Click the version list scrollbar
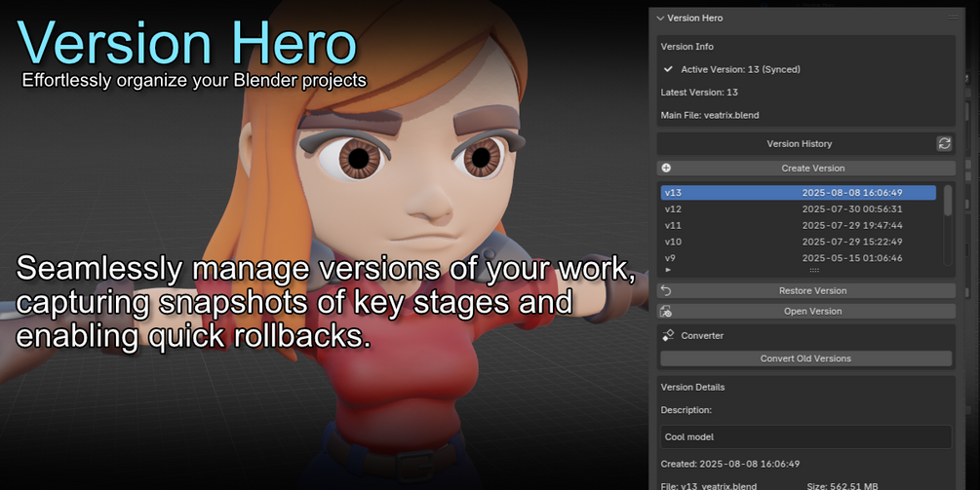The image size is (980, 490). tap(948, 201)
